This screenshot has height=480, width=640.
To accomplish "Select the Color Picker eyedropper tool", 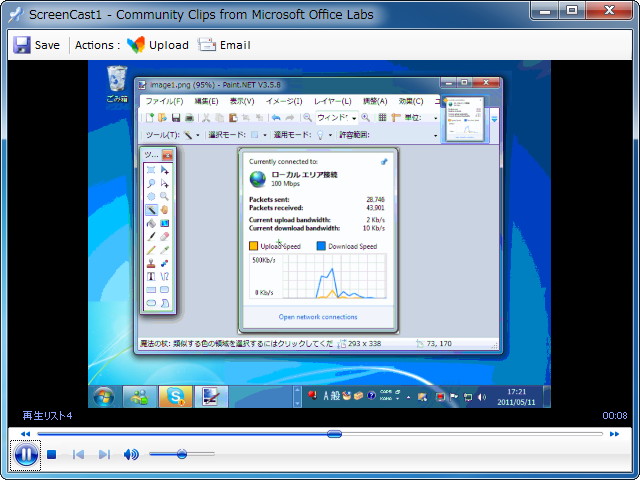I will tap(164, 250).
